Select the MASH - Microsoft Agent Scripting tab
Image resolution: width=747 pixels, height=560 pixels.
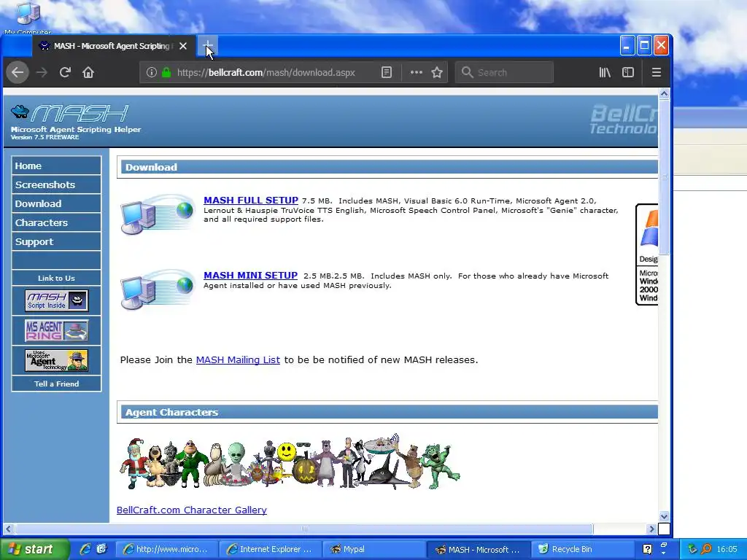click(x=112, y=46)
